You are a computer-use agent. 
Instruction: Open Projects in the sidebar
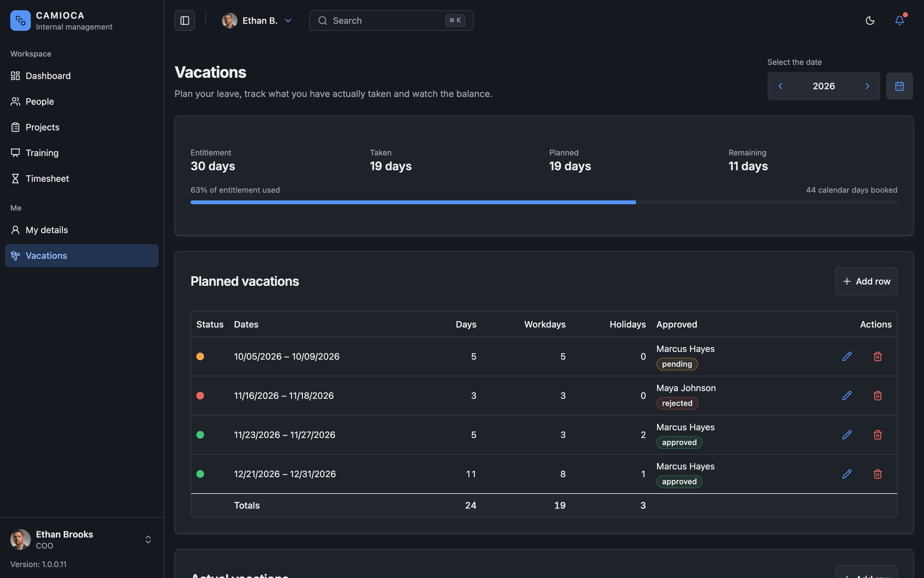pyautogui.click(x=82, y=127)
